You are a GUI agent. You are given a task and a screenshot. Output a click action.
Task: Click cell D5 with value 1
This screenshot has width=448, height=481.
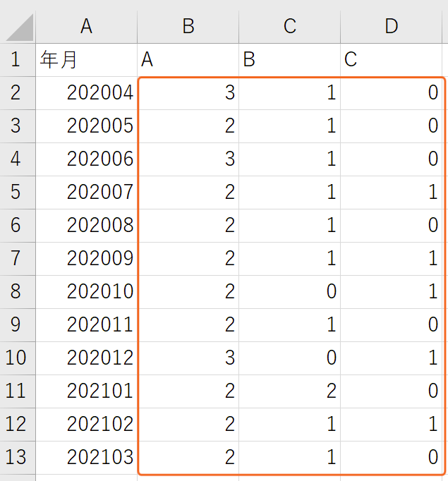click(392, 193)
